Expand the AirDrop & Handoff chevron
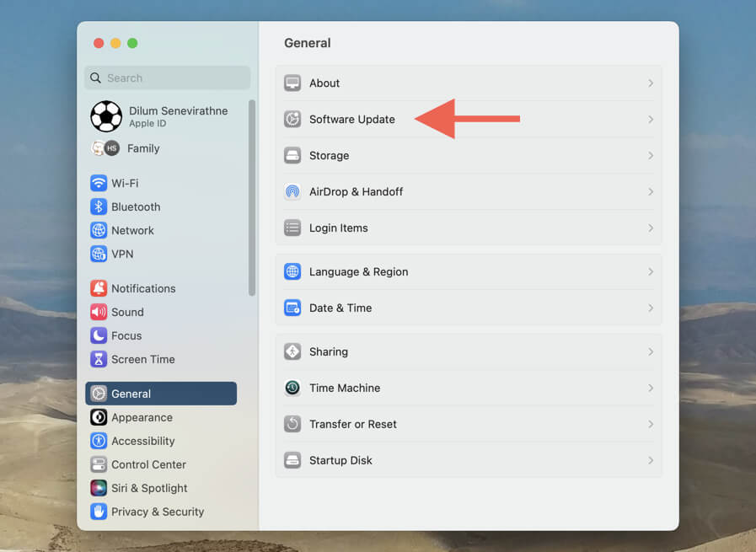The image size is (756, 552). tap(651, 191)
